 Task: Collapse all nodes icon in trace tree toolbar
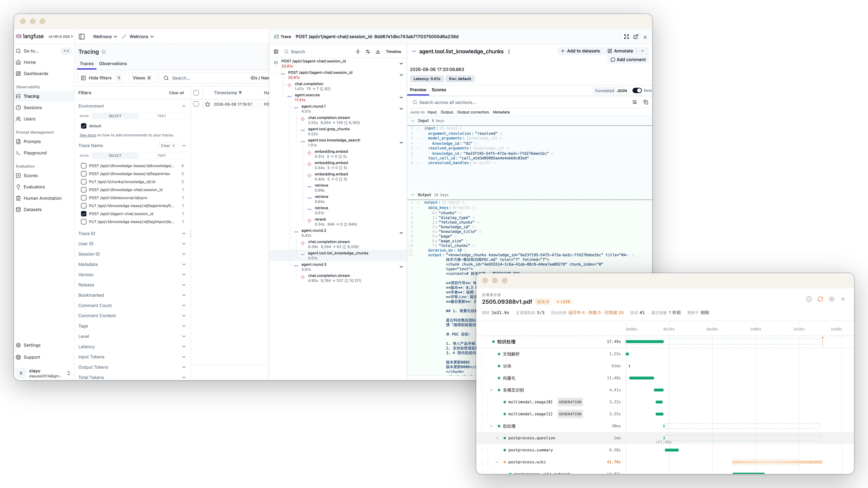[x=358, y=52]
